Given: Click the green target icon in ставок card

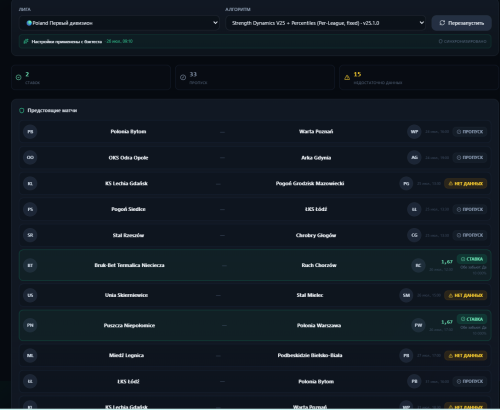Looking at the screenshot, I should (x=19, y=77).
